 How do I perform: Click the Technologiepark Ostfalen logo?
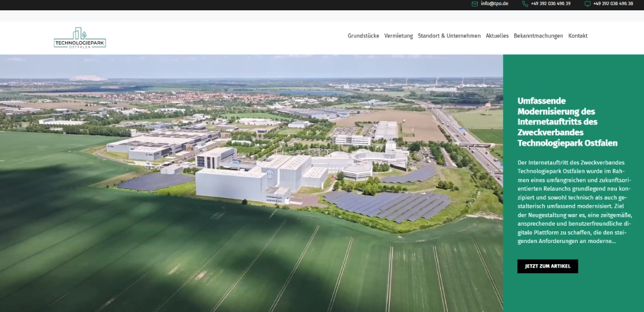pyautogui.click(x=80, y=38)
